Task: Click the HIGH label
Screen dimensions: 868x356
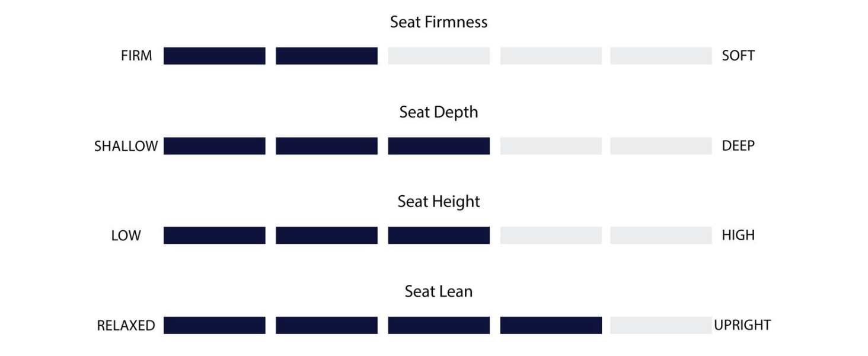Action: click(x=738, y=236)
